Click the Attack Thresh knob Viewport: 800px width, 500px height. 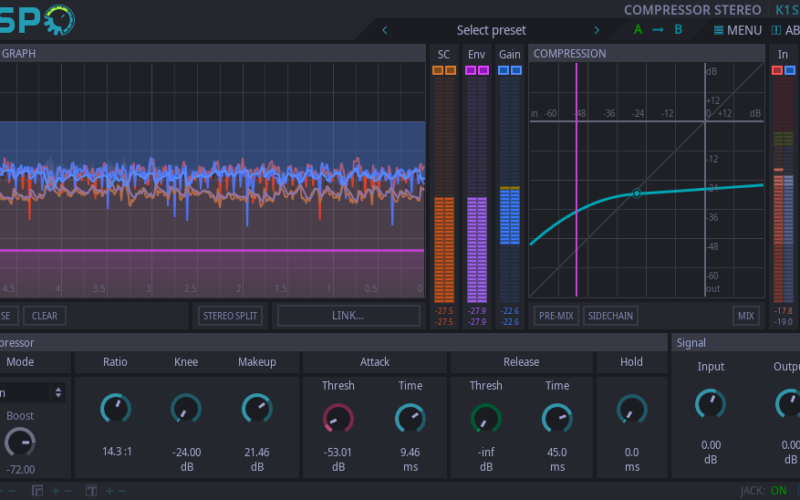coord(338,418)
